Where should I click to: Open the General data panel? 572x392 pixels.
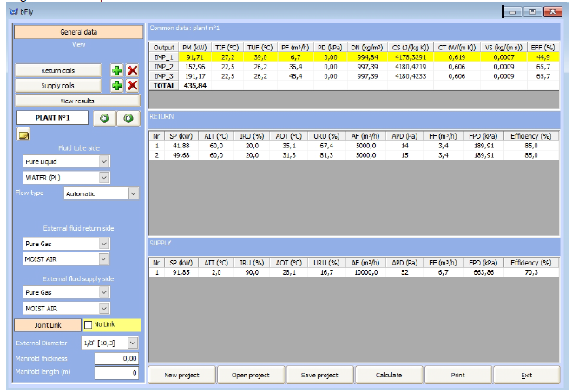click(x=78, y=32)
